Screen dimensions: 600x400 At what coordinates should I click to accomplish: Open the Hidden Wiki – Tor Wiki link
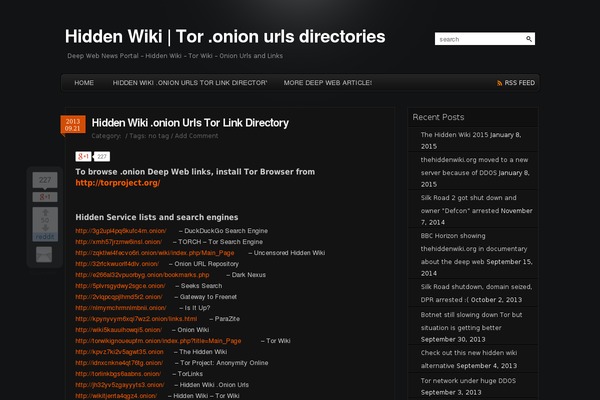tap(116, 396)
